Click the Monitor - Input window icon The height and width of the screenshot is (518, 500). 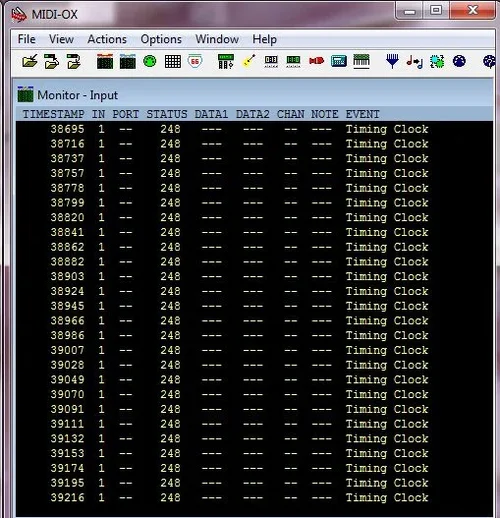pos(25,94)
